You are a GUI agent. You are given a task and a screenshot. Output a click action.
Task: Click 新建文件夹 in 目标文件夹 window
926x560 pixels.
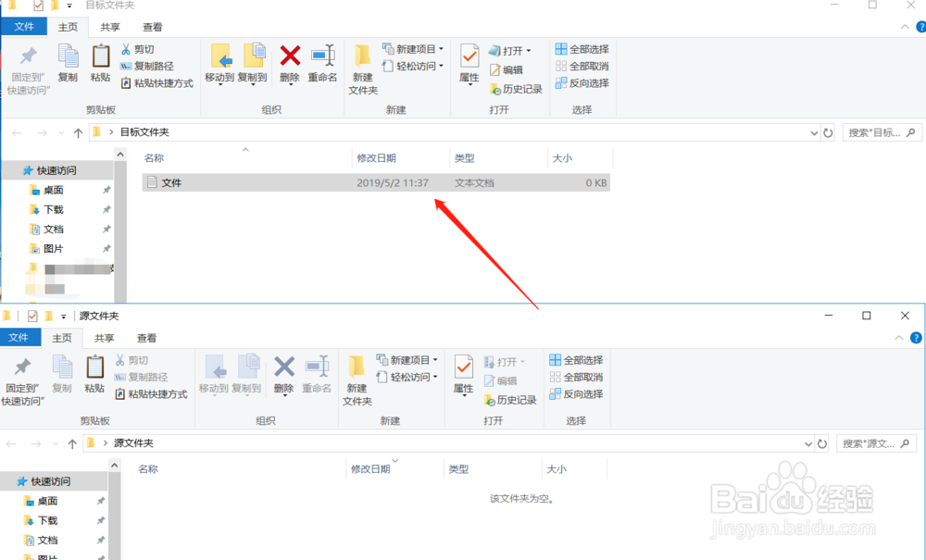pyautogui.click(x=363, y=69)
